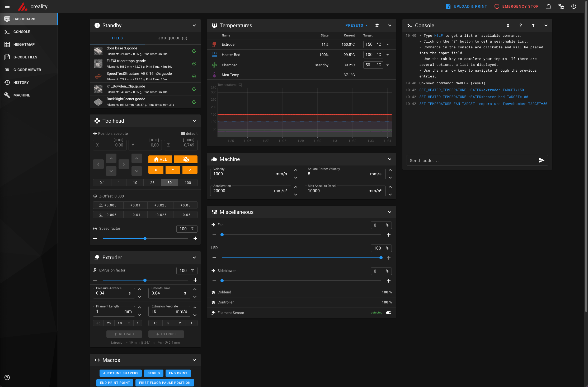Viewport: 588px width, 387px height.
Task: Open interface settings cogs icon
Action: 561,6
